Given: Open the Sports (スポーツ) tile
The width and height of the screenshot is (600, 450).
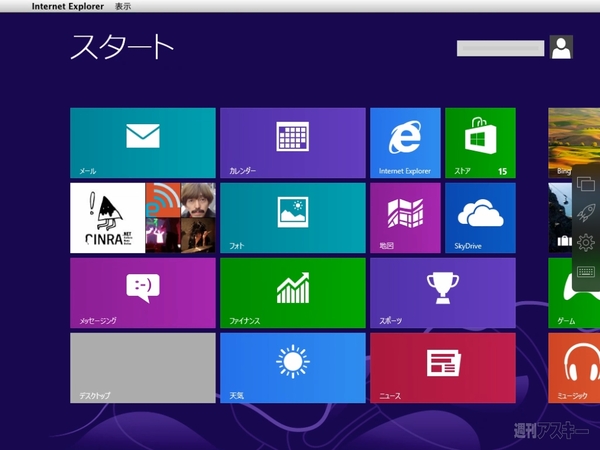Looking at the screenshot, I should point(443,293).
